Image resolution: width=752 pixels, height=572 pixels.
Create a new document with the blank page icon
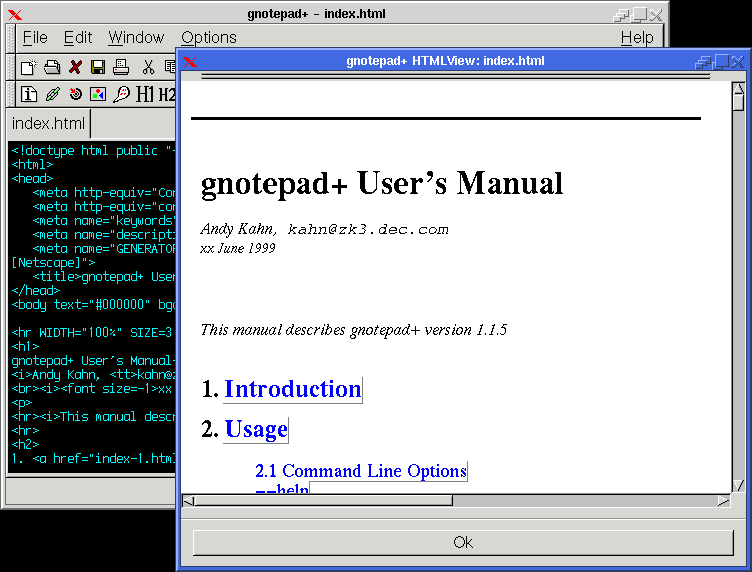tap(28, 67)
